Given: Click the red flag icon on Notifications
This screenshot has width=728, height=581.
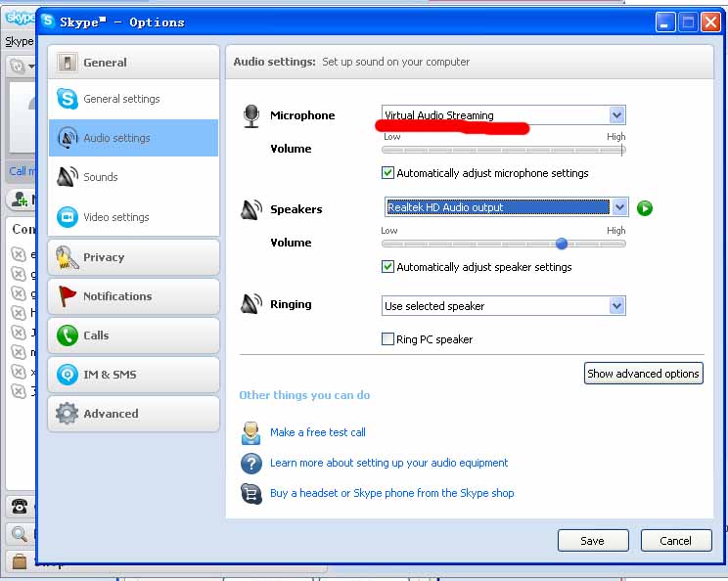Looking at the screenshot, I should tap(68, 296).
